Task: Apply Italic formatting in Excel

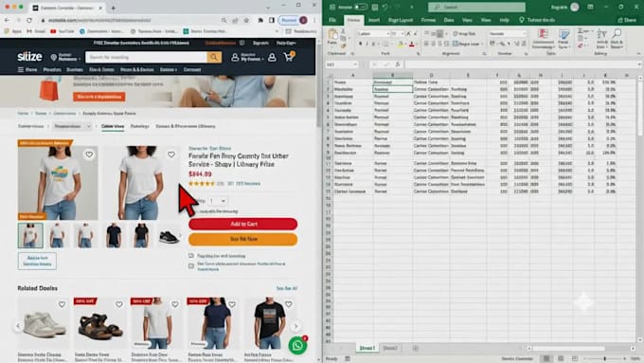Action: tap(367, 44)
